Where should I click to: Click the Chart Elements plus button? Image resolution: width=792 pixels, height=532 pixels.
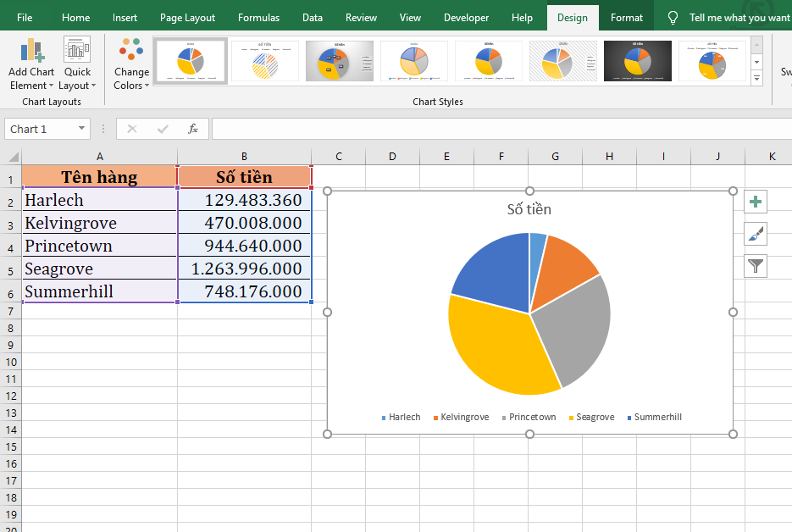[756, 202]
